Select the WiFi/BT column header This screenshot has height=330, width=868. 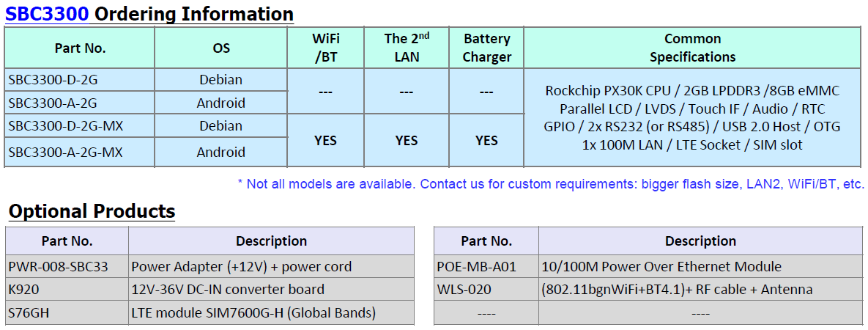click(325, 48)
